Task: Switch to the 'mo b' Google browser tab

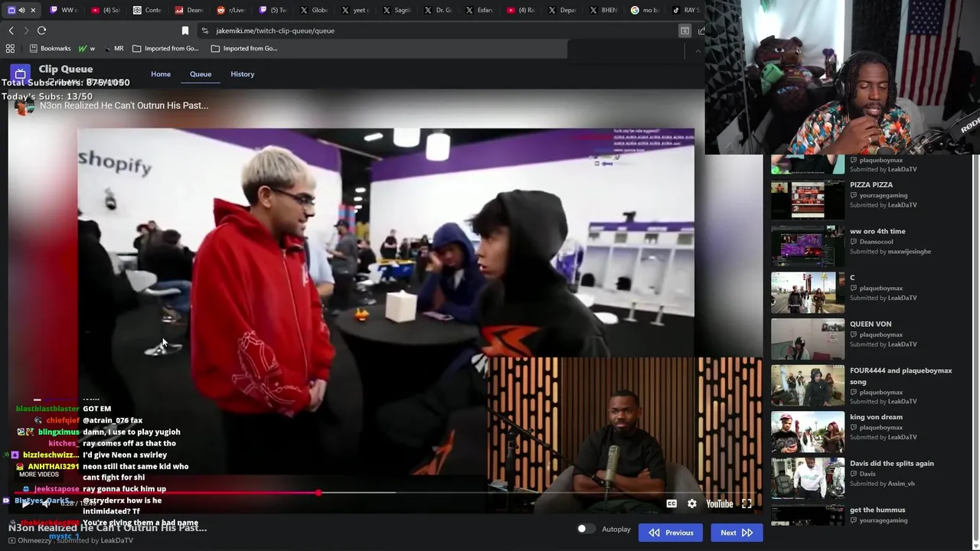Action: click(645, 10)
